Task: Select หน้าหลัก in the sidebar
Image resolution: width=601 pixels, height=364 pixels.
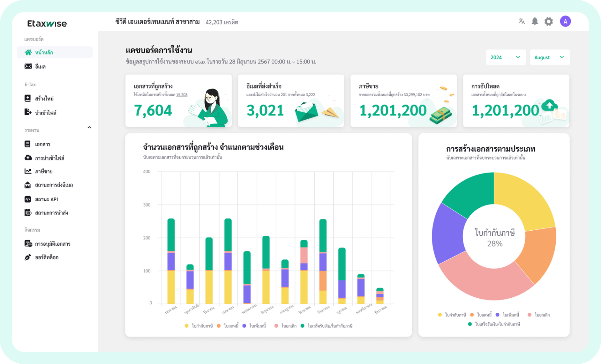Action: pos(44,52)
